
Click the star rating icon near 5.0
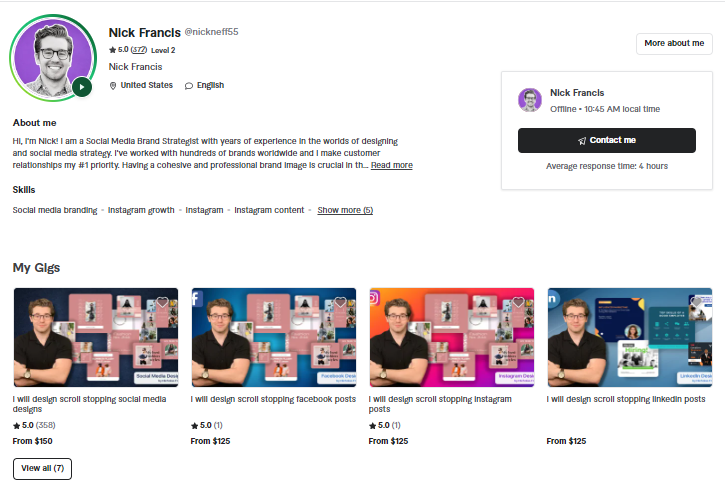[x=112, y=50]
